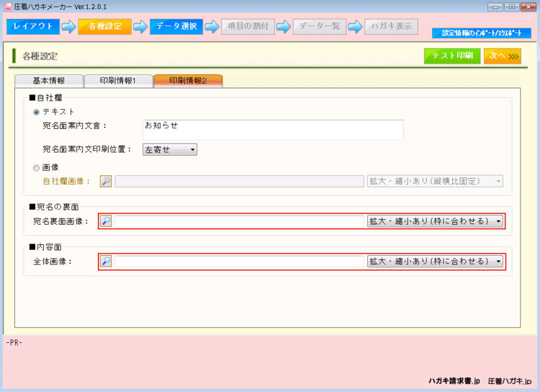Image resolution: width=540 pixels, height=392 pixels.
Task: Open 設定情報のインポート/エクスポート
Action: [482, 33]
